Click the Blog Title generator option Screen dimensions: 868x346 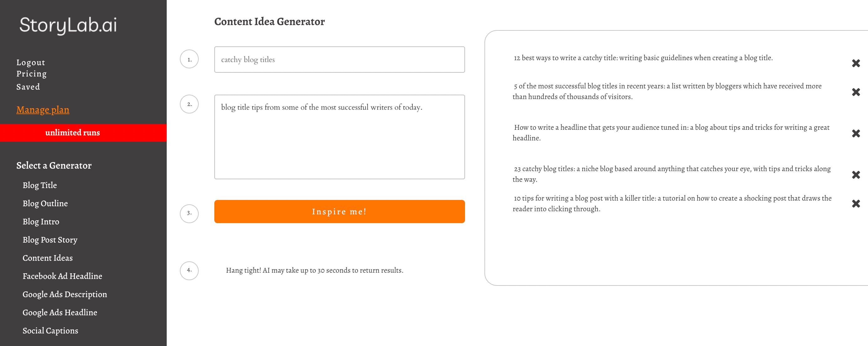(x=39, y=185)
